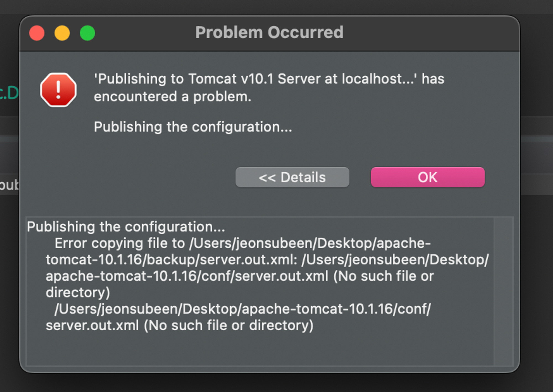Select the Tomcat v10.1 Server error message
The image size is (553, 392).
coord(269,88)
